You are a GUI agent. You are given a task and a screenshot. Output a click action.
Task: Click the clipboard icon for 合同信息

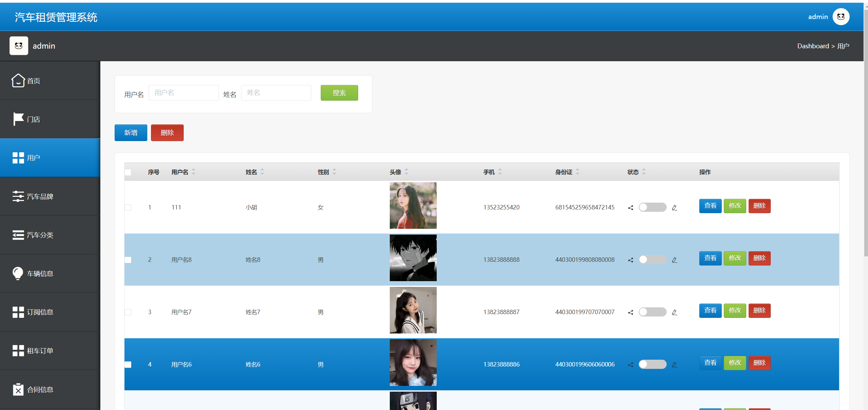point(18,389)
